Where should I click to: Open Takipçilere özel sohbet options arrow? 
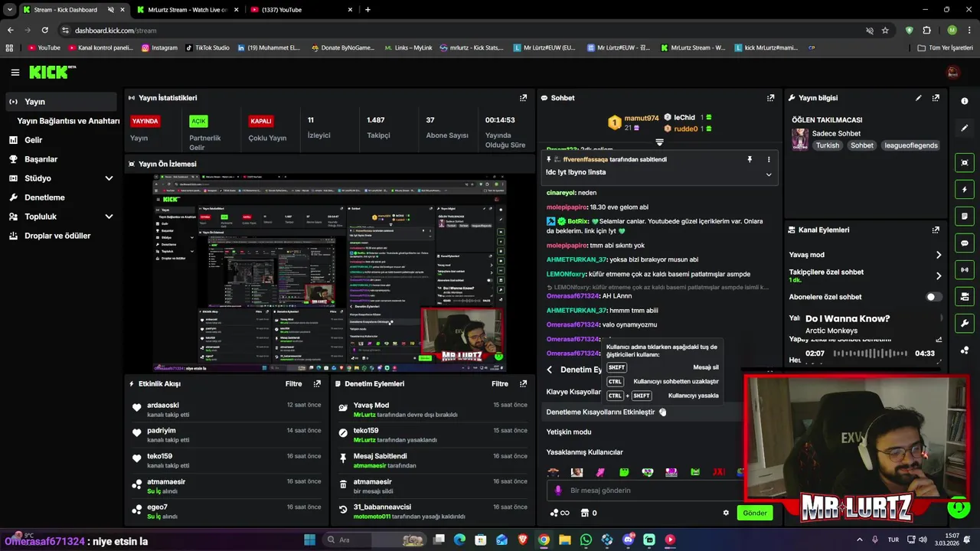coord(939,275)
